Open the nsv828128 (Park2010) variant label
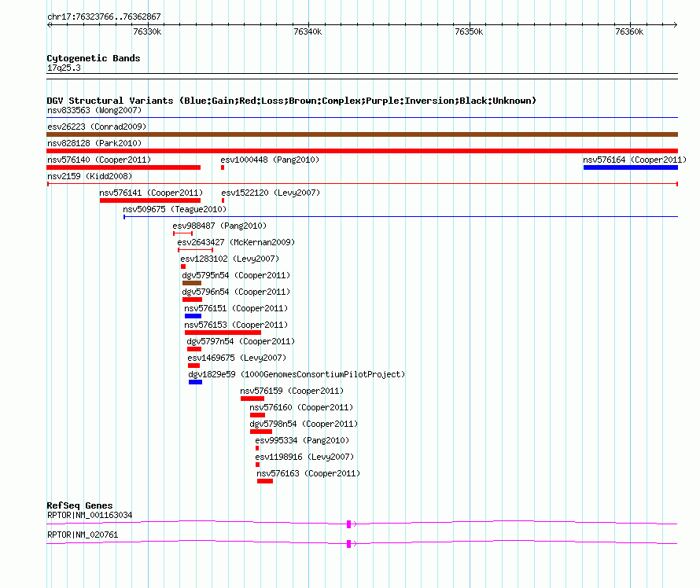 (x=94, y=143)
